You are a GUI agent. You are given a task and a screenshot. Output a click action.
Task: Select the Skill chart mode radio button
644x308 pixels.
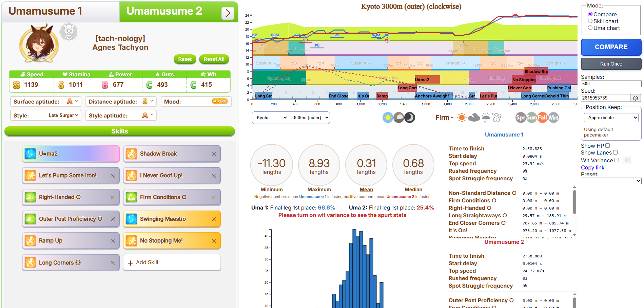(x=590, y=21)
